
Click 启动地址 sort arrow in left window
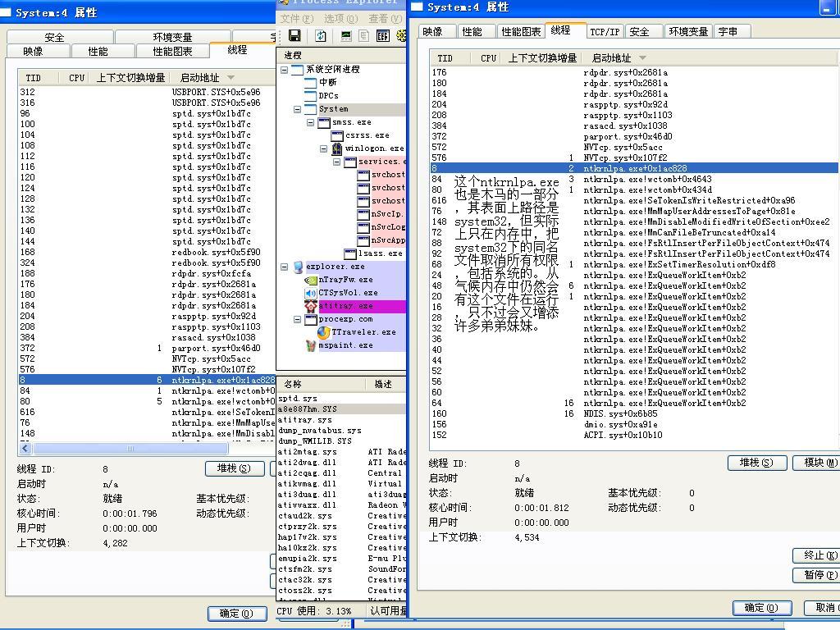(231, 78)
